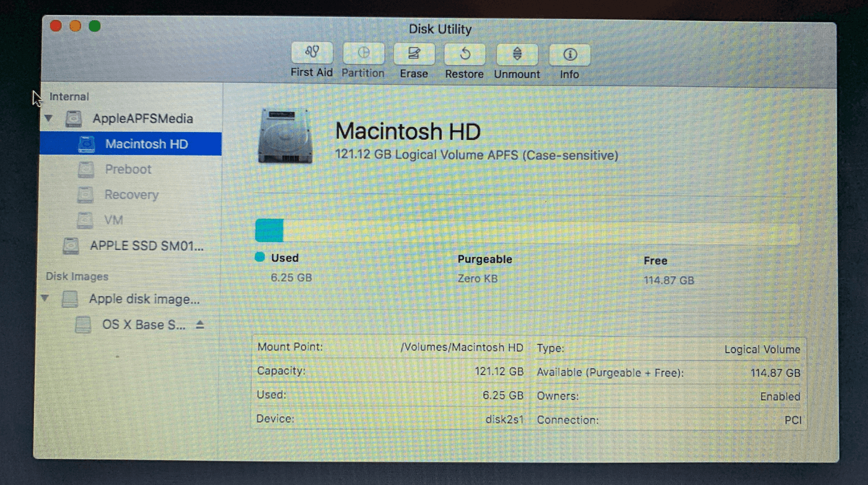Collapse the Apple disk image disclosure triangle

tap(45, 298)
